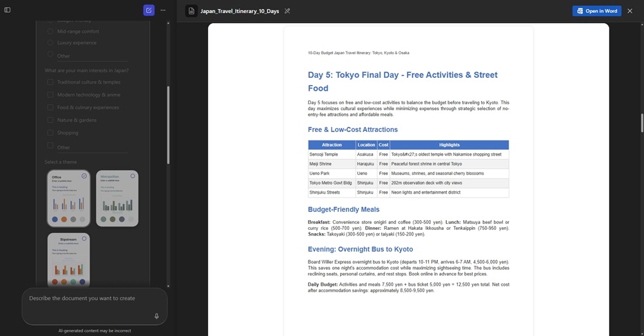
Task: Toggle the sidebar panel icon
Action: [x=8, y=10]
